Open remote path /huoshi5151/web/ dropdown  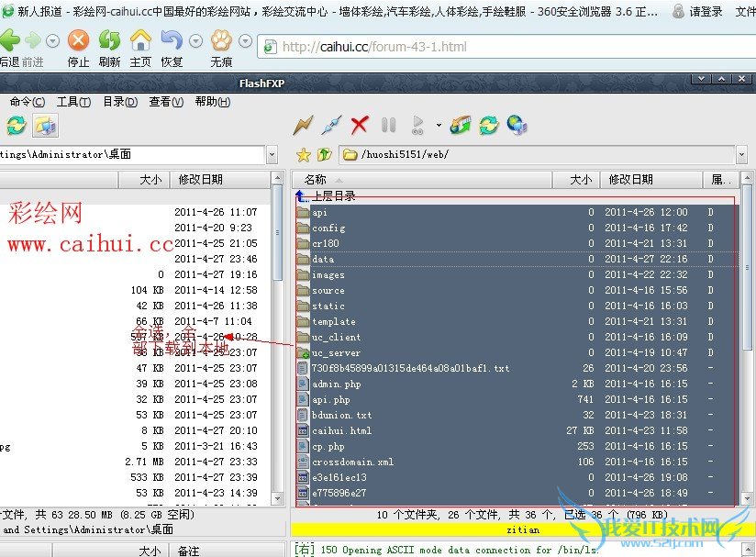pyautogui.click(x=741, y=155)
